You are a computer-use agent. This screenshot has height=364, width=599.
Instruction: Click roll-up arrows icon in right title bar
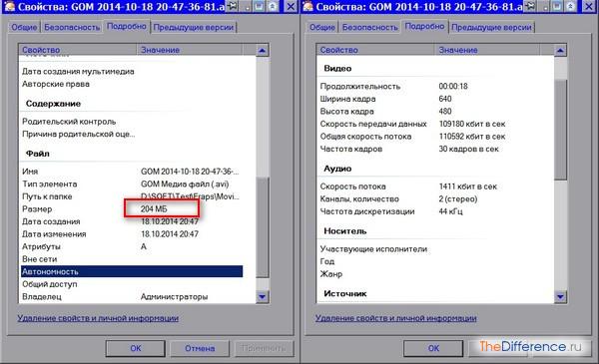click(x=571, y=7)
